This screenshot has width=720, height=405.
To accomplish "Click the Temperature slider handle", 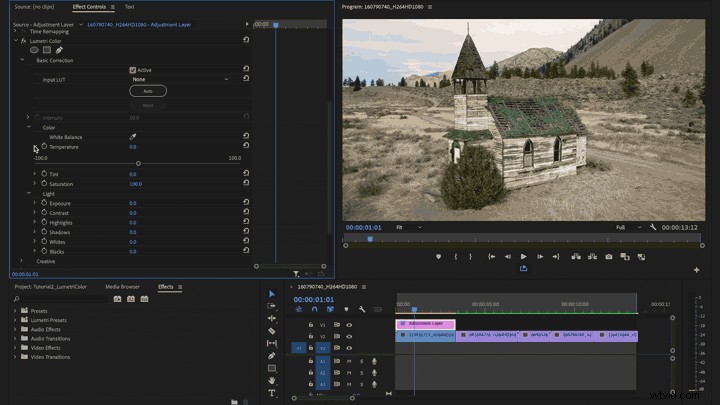I will 138,163.
